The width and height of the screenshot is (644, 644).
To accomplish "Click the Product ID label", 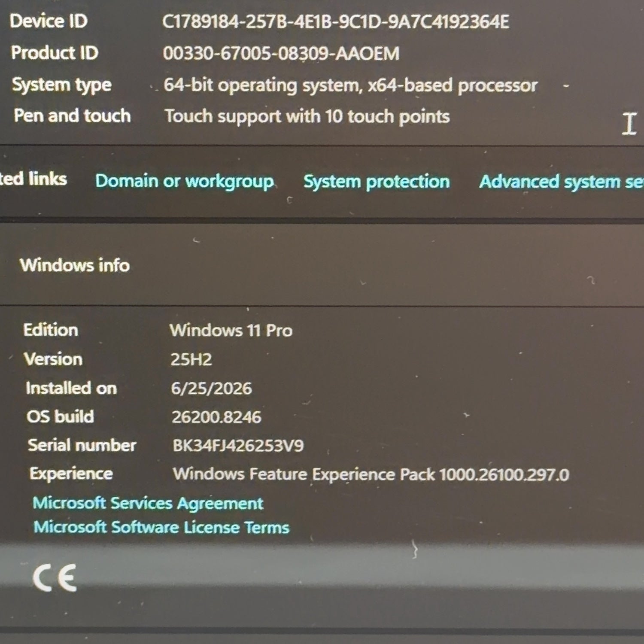I will pyautogui.click(x=55, y=52).
